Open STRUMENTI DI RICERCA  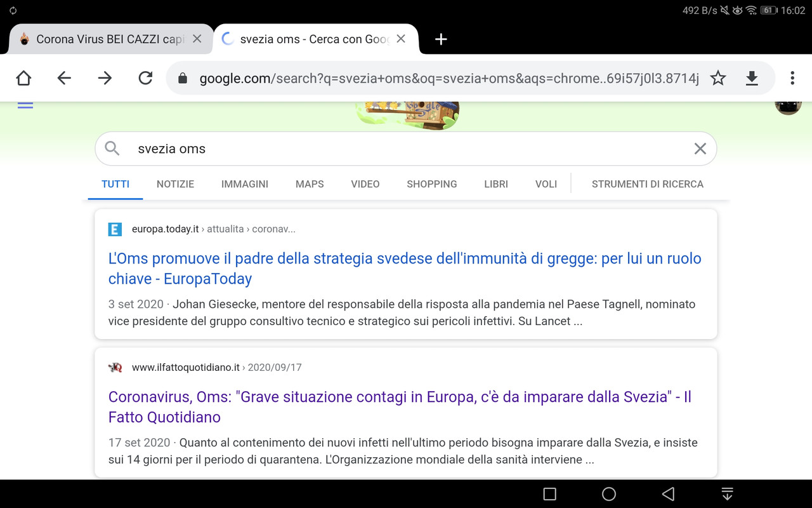648,184
